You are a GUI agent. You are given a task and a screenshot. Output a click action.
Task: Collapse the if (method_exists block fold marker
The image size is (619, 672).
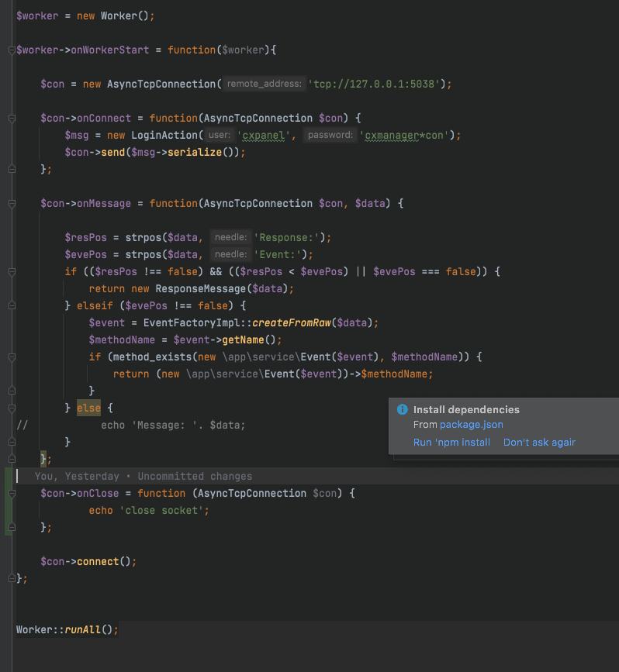point(12,357)
